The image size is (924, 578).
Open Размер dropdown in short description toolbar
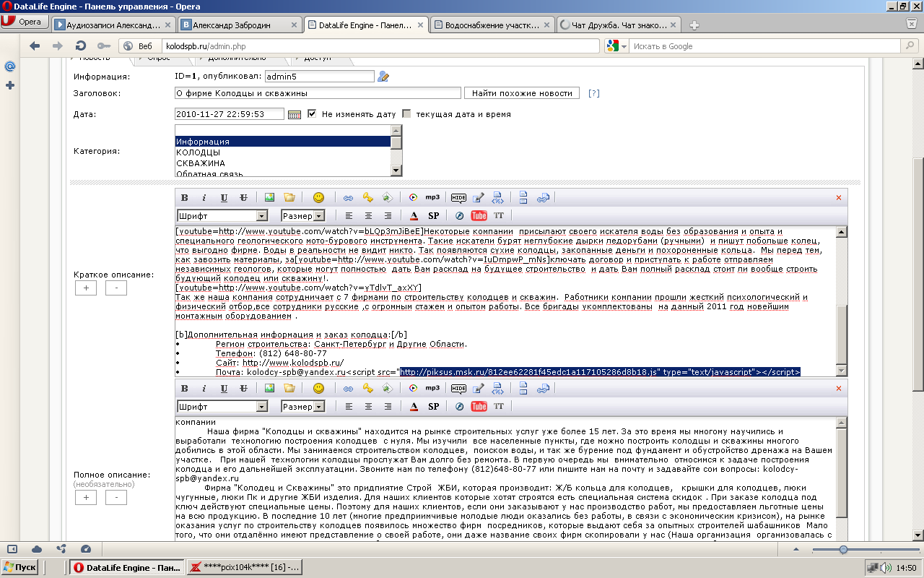point(302,215)
